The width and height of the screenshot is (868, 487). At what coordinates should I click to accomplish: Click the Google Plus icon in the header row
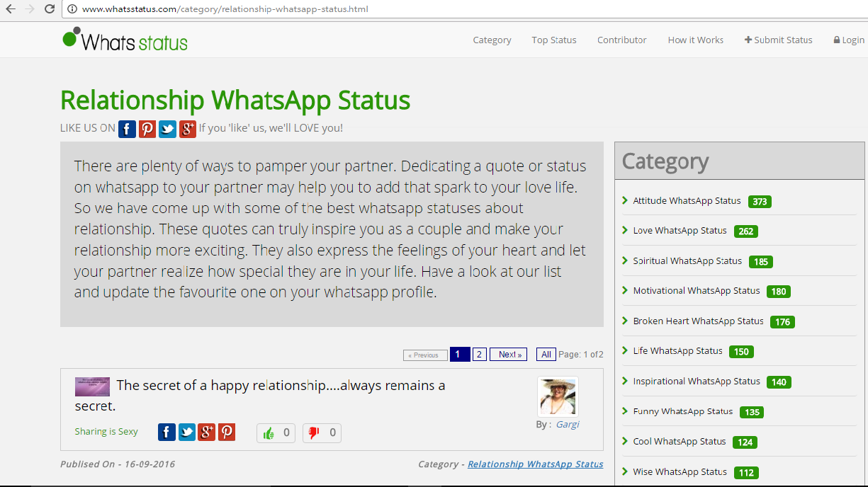pyautogui.click(x=188, y=129)
